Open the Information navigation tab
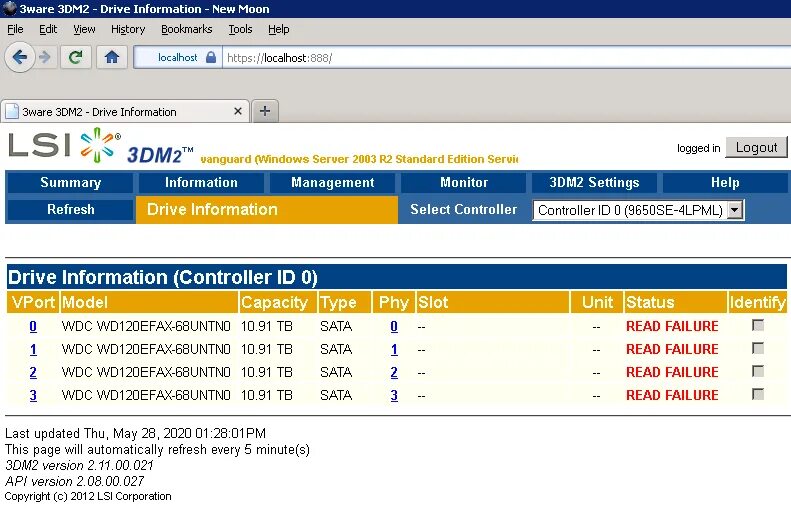791x512 pixels. (201, 183)
